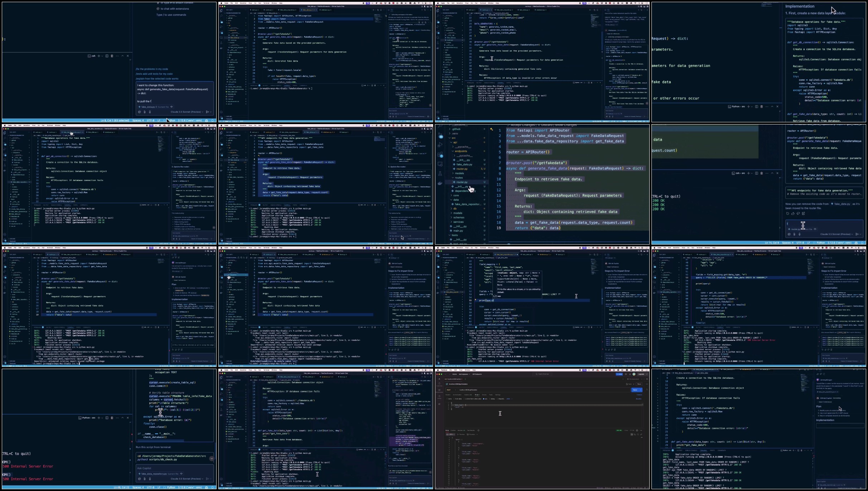Open Testing flask icon in zoomed activity bar
The width and height of the screenshot is (868, 491).
440,173
